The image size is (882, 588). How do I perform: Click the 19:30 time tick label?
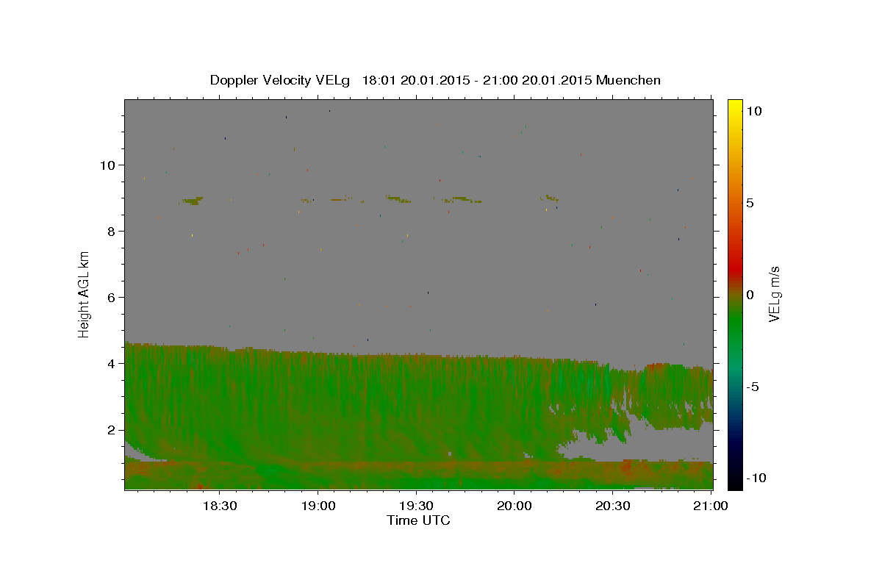(x=416, y=506)
